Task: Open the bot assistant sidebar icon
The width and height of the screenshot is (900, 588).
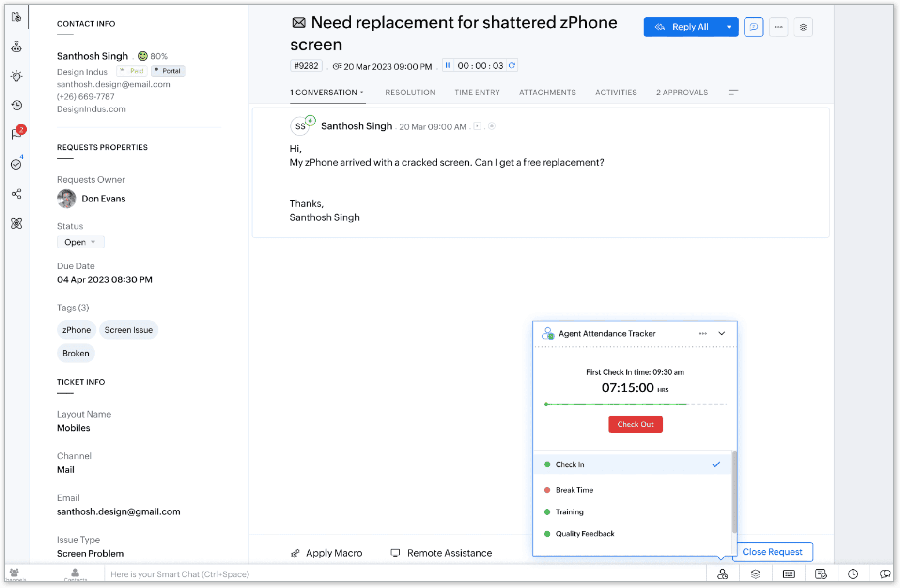Action: point(16,46)
